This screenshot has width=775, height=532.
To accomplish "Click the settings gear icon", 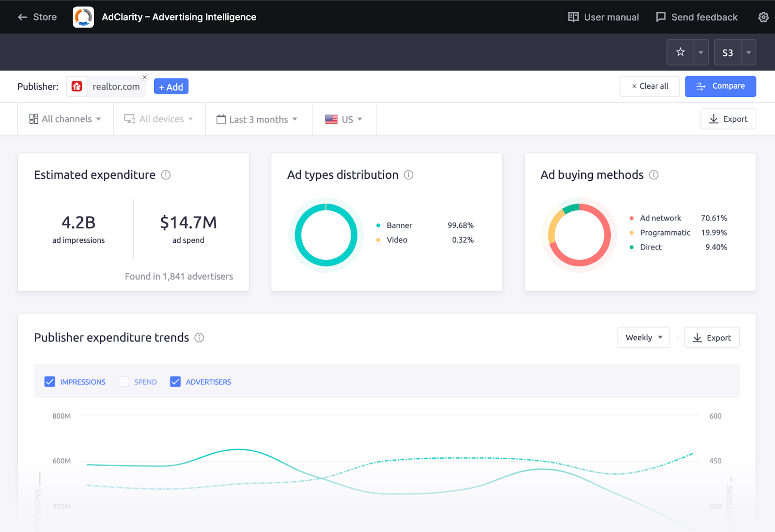I will [763, 17].
